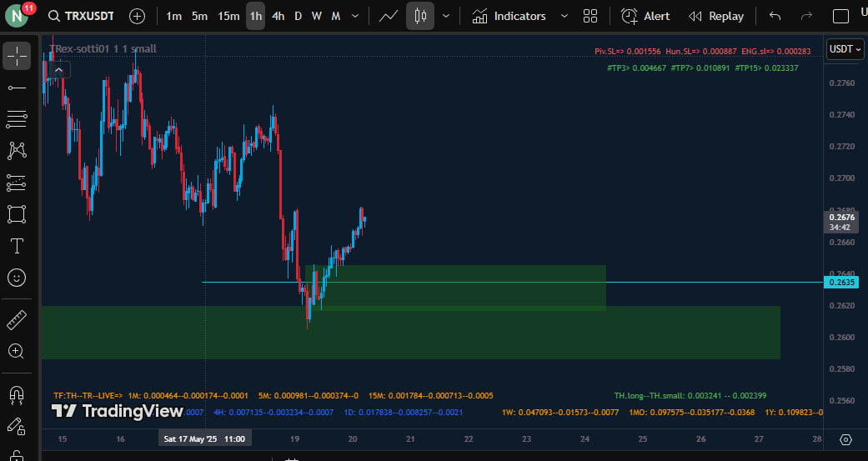The image size is (868, 461).
Task: Click the zoom in magnifier tool
Action: coord(16,351)
